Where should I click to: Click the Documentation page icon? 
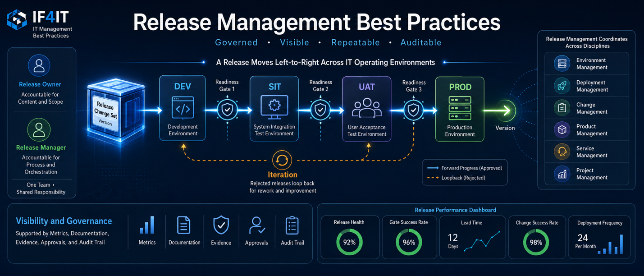(x=183, y=225)
